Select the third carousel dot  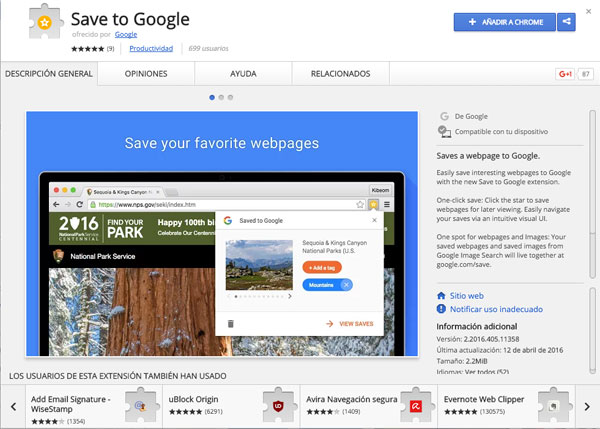[230, 97]
